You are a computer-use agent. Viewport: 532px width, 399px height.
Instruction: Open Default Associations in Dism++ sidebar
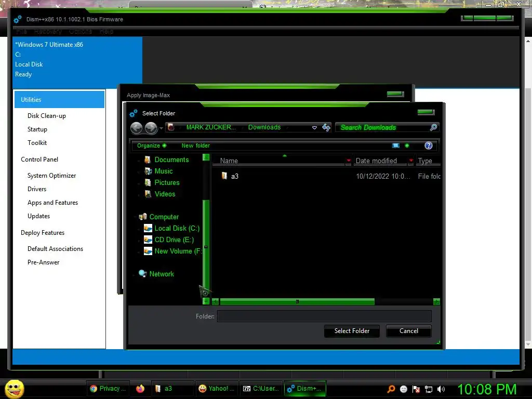(x=55, y=249)
